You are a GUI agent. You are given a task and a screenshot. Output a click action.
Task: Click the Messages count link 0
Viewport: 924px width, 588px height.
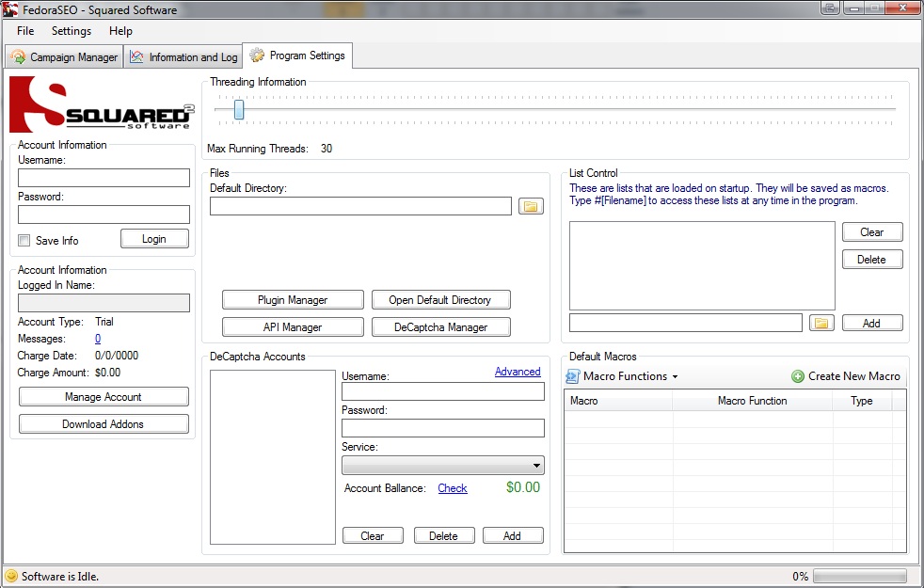(98, 338)
